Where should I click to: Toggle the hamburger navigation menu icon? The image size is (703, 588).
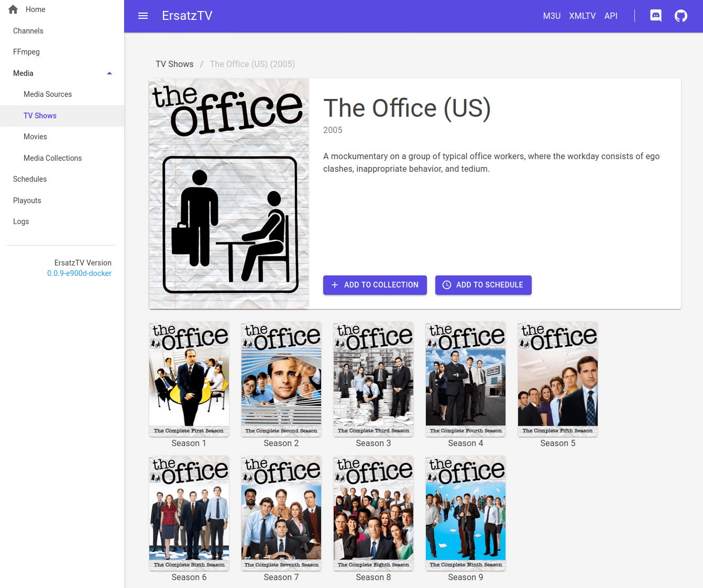(143, 16)
